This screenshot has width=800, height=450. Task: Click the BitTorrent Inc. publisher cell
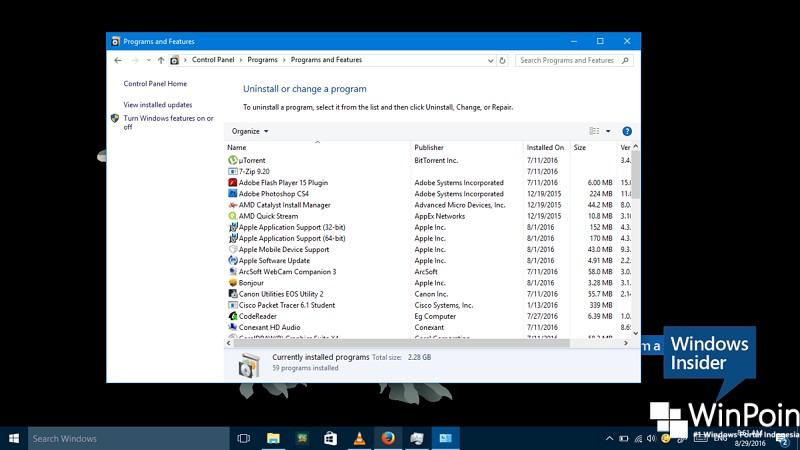[436, 160]
